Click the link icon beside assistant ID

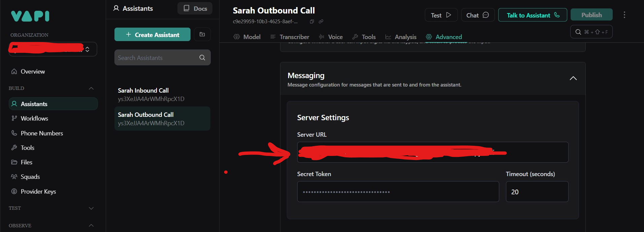coord(321,22)
